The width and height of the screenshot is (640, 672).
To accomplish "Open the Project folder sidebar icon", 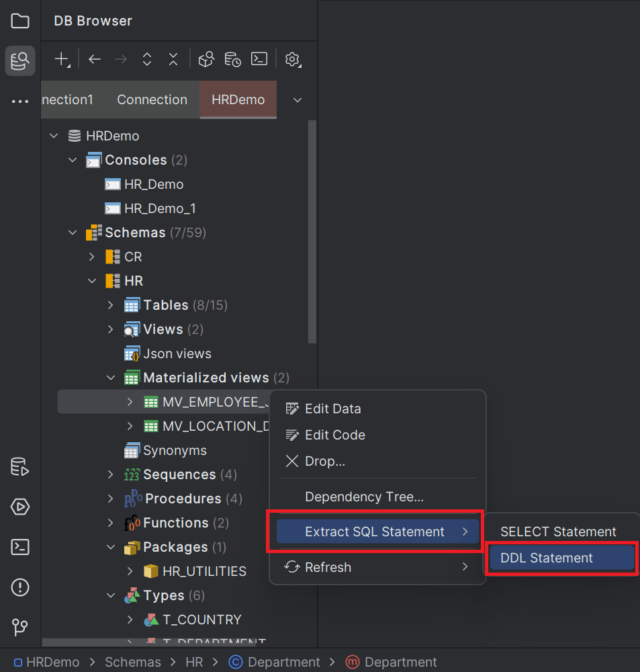I will [20, 21].
